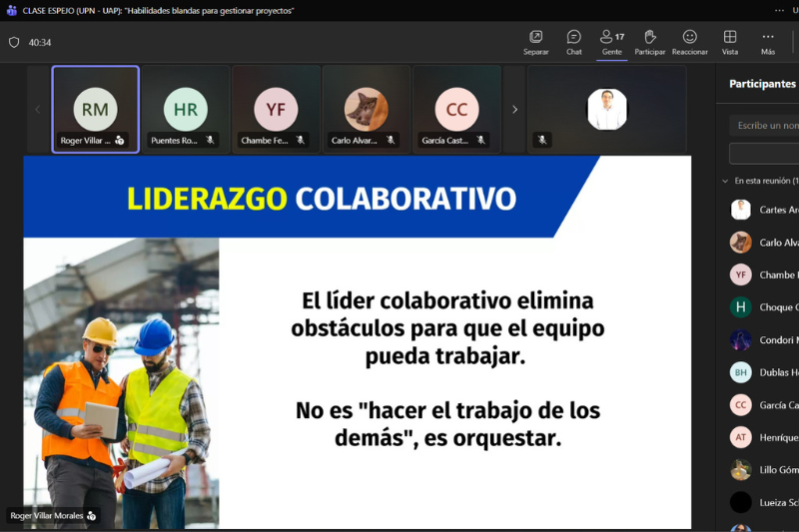Select Roger Villar video tile
This screenshot has height=532, width=799.
pyautogui.click(x=95, y=109)
